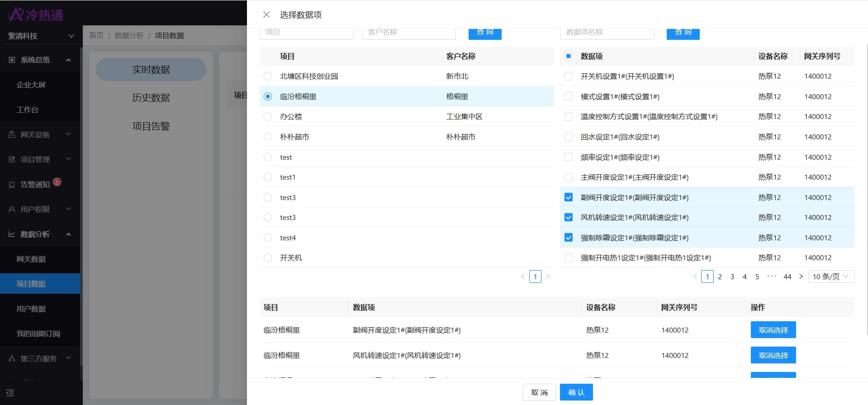Check 强制开电热1设定1# checkbox
868x405 pixels.
[x=569, y=257]
